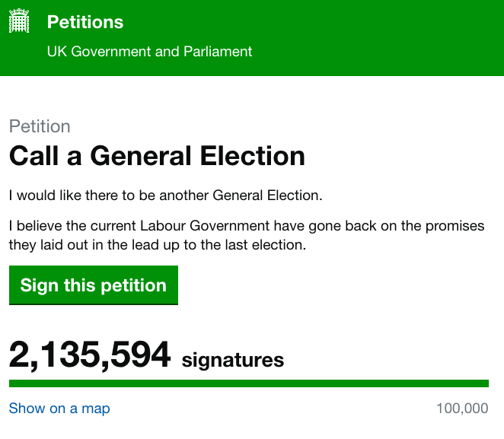Click the word map in the Show on a map link
Image resolution: width=504 pixels, height=439 pixels.
tap(96, 409)
